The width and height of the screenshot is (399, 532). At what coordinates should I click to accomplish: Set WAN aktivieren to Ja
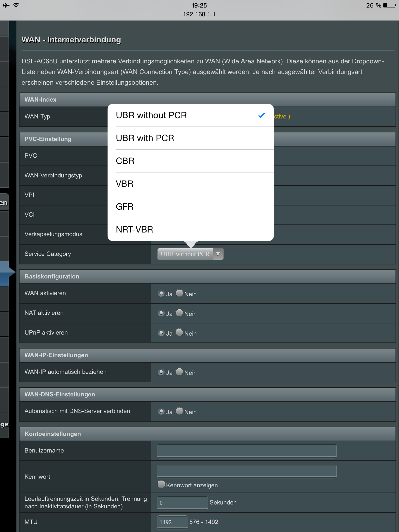pos(161,294)
